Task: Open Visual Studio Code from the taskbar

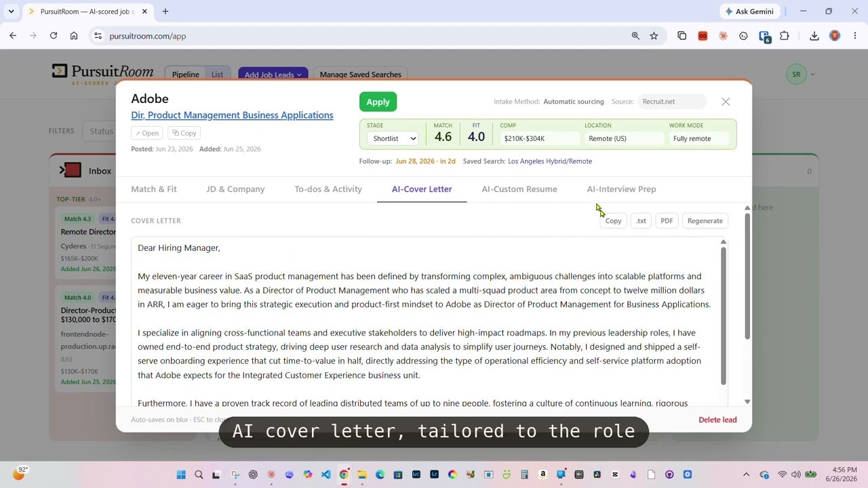Action: [325, 474]
